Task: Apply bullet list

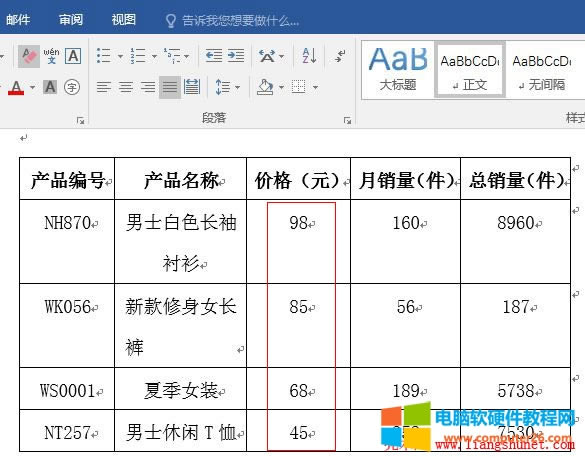Action: point(104,56)
